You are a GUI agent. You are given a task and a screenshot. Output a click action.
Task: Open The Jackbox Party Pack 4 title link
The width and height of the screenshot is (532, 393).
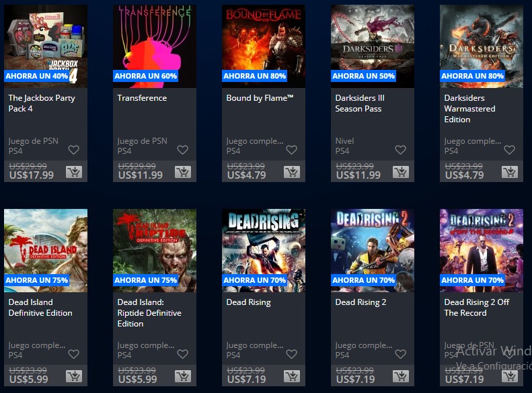42,103
